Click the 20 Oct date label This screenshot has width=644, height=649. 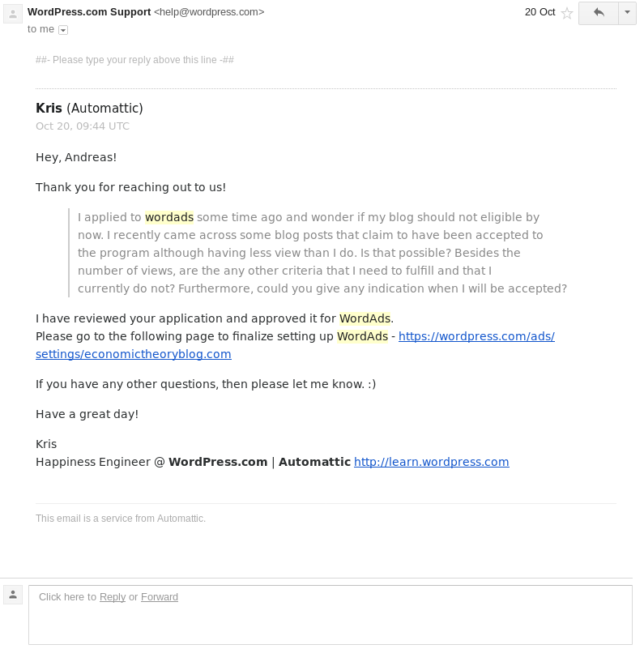(540, 12)
